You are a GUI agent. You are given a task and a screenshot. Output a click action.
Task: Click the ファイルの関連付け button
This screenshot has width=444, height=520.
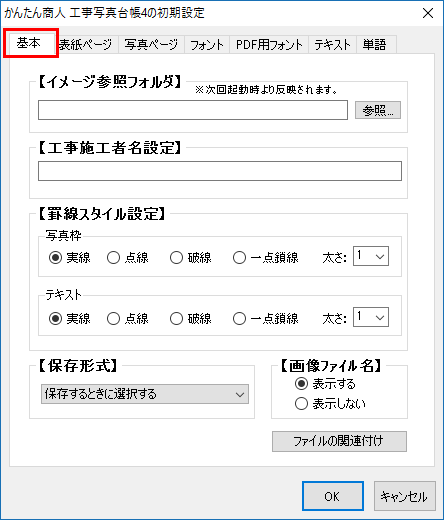click(339, 441)
